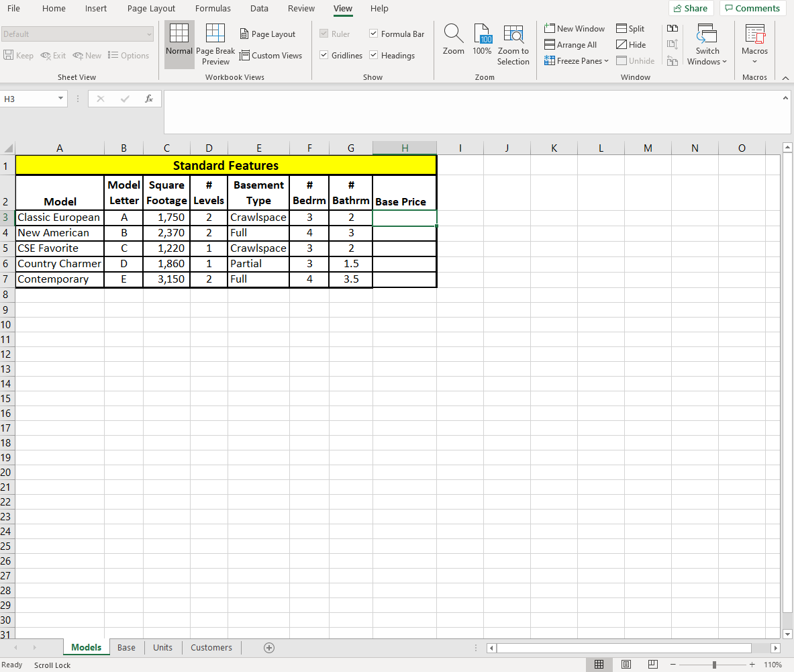Toggle the Gridlines checkbox

(324, 55)
